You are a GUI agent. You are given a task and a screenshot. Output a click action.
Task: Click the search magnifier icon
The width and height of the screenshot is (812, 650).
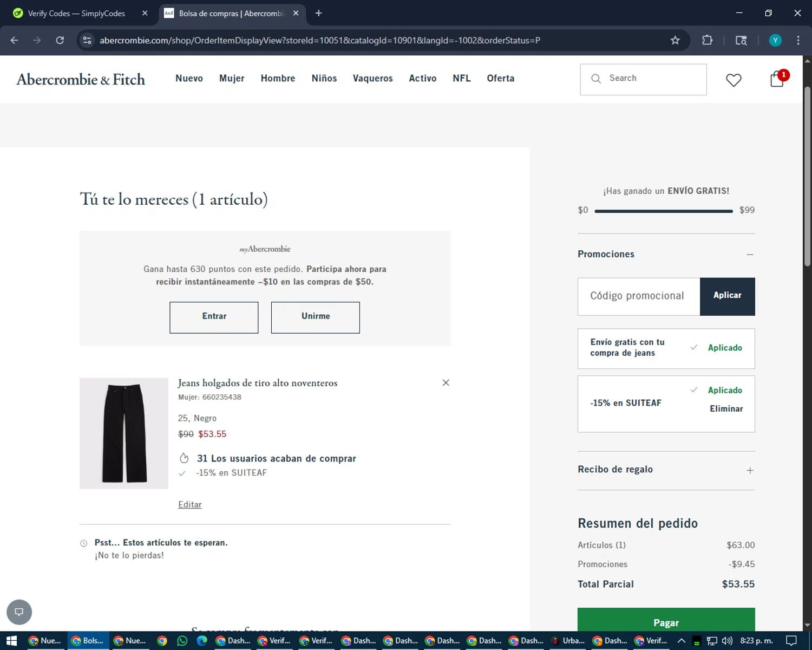(x=596, y=79)
